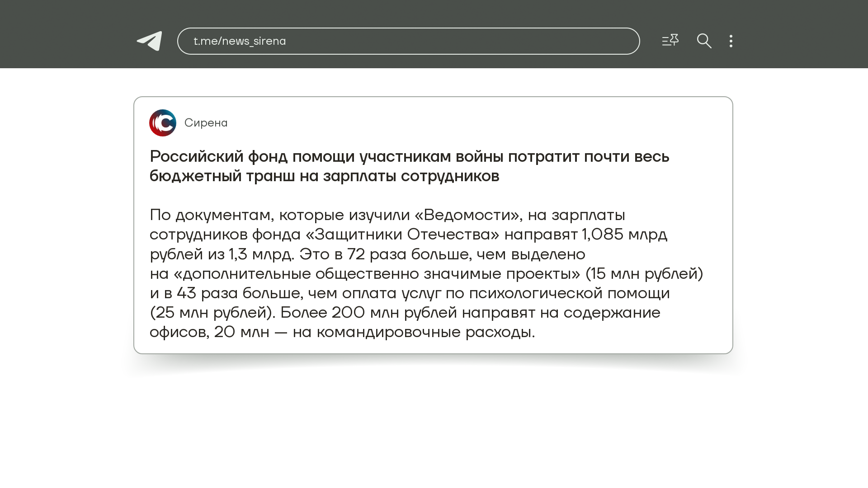Click «Защитники Отечества» fund name text
Image resolution: width=868 pixels, height=488 pixels.
402,235
